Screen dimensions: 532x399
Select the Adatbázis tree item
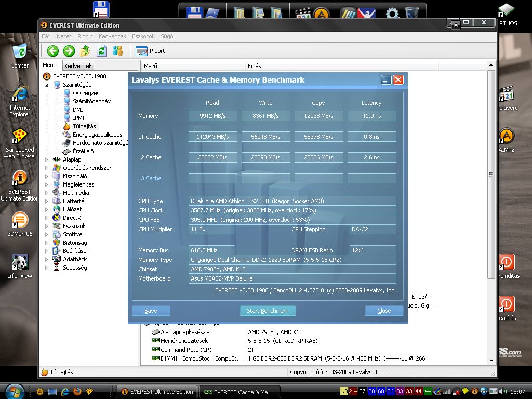[x=75, y=259]
